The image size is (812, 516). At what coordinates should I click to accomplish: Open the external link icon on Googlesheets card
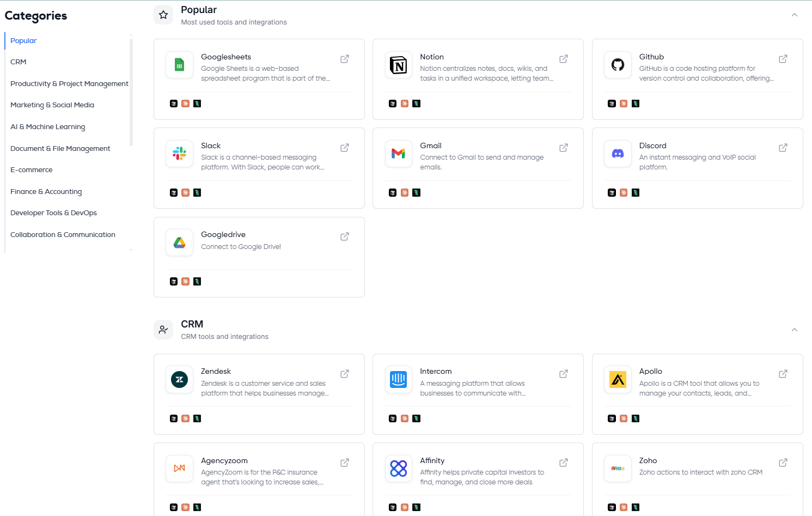tap(345, 59)
